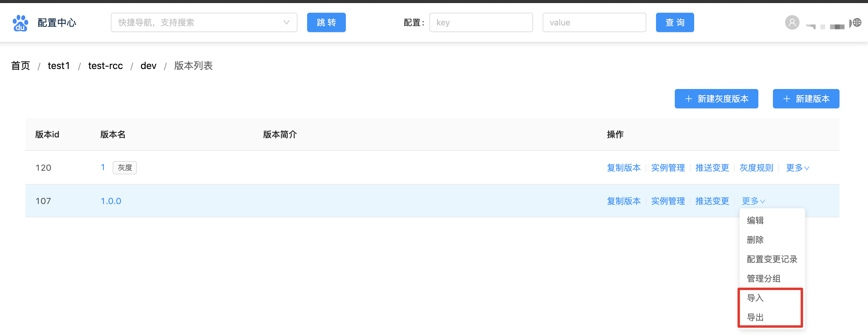Open version 1.0.0 link
Image resolution: width=868 pixels, height=336 pixels.
[111, 201]
